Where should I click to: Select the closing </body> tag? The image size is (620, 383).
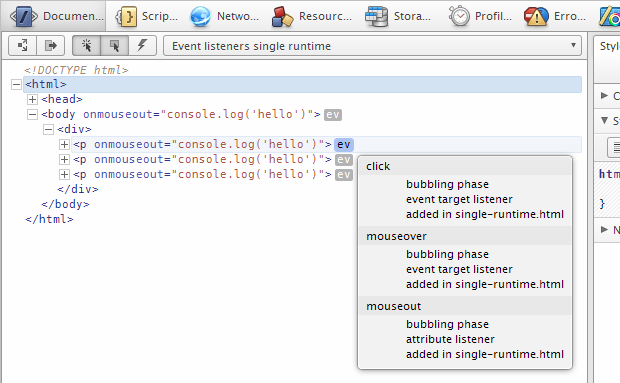(65, 204)
